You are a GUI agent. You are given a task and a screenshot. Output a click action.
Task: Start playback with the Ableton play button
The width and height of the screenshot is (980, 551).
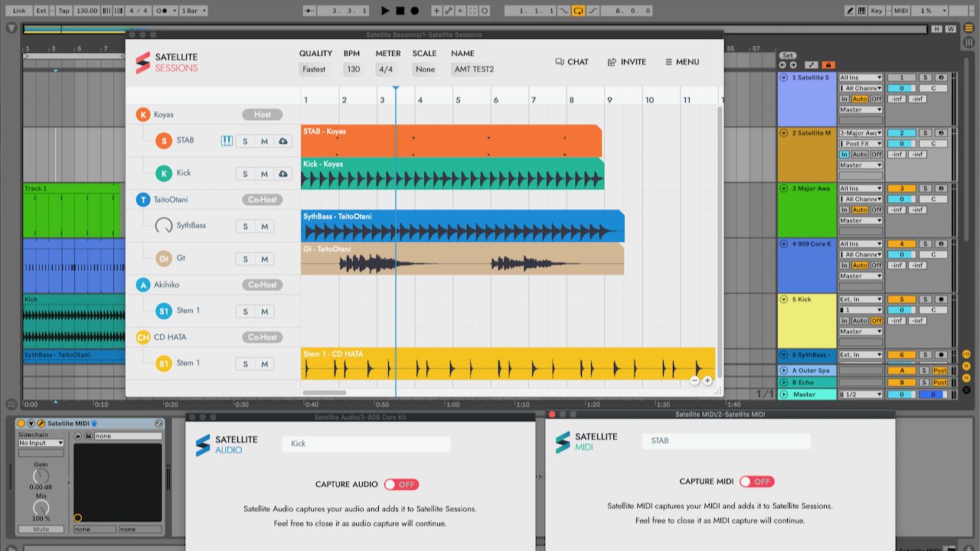(x=385, y=11)
